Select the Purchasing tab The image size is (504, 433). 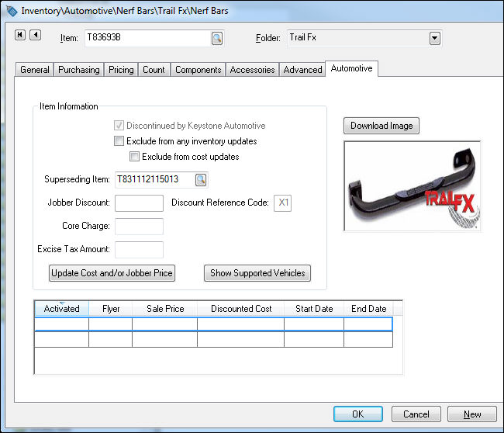point(79,70)
